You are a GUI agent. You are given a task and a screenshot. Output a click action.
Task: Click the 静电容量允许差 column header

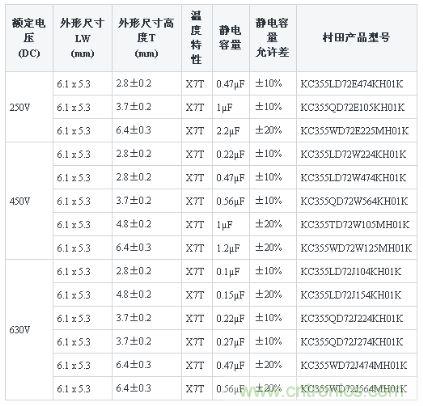[x=272, y=38]
